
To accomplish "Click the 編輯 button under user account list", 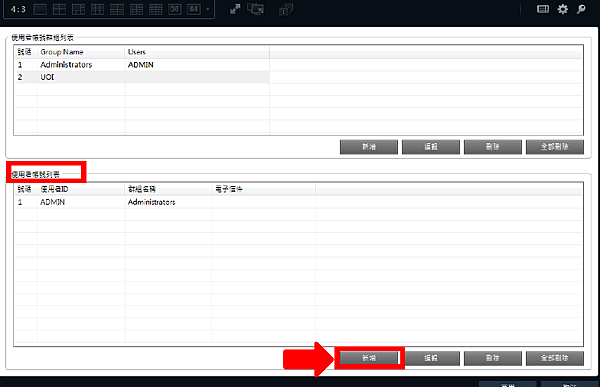I will [x=432, y=358].
